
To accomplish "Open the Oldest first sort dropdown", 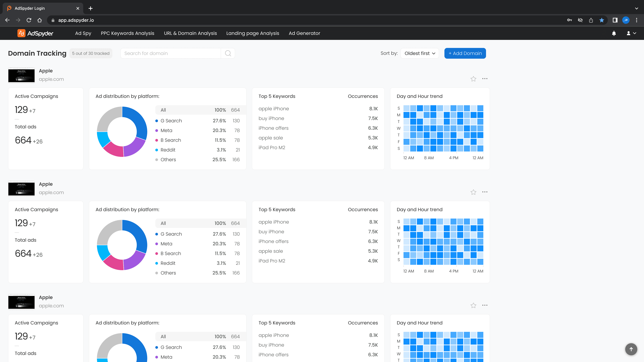I will [419, 53].
